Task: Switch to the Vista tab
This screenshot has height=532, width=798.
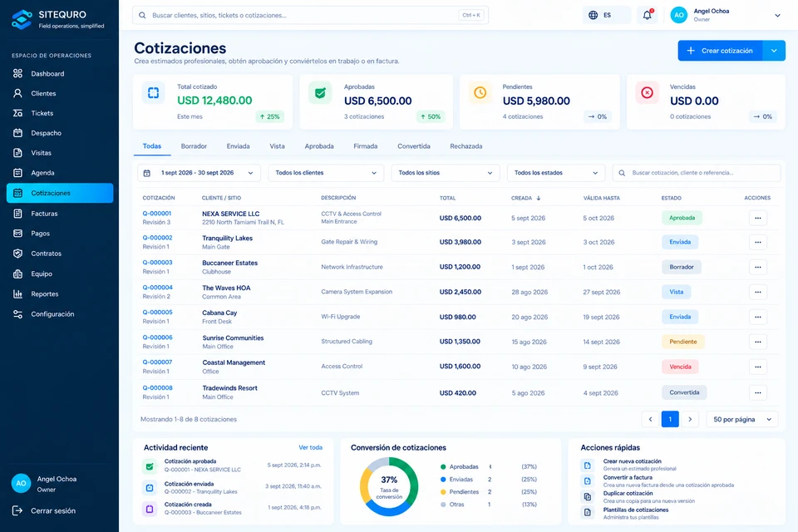Action: tap(277, 146)
